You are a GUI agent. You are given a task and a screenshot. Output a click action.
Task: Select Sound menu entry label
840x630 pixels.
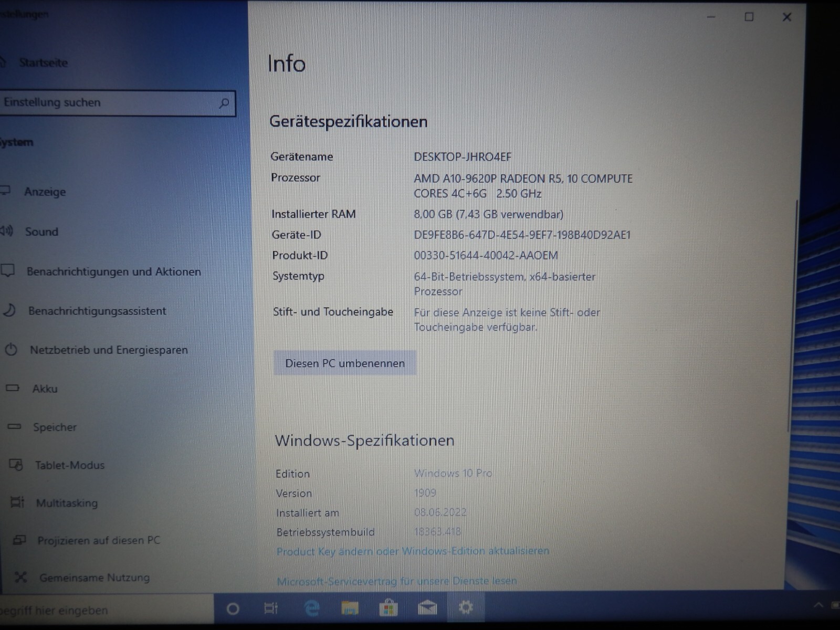pos(42,232)
